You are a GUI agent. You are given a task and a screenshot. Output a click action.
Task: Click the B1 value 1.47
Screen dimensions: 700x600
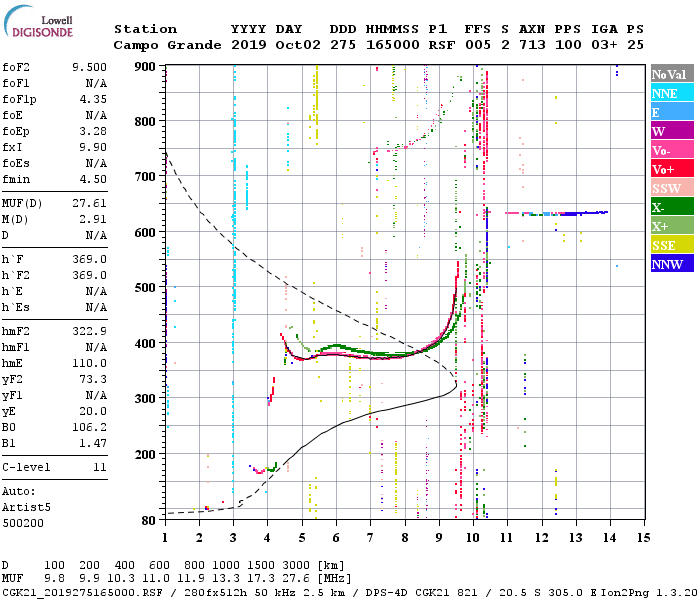click(x=93, y=443)
